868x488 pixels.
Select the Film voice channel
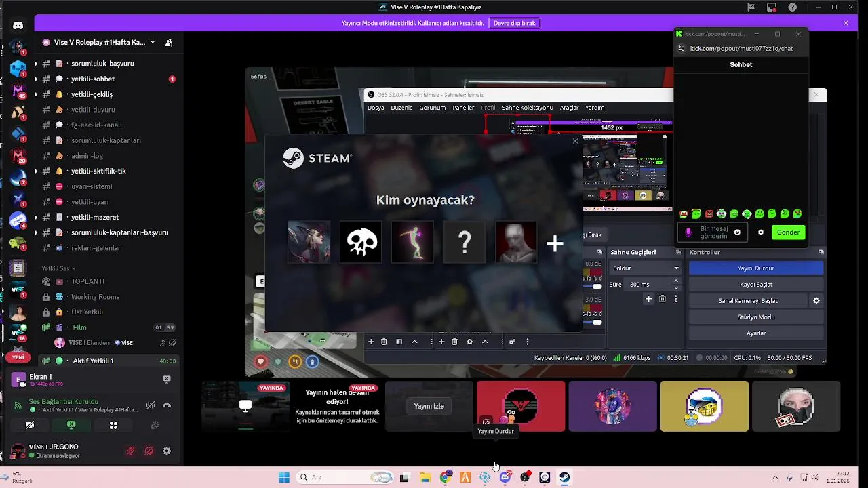79,327
